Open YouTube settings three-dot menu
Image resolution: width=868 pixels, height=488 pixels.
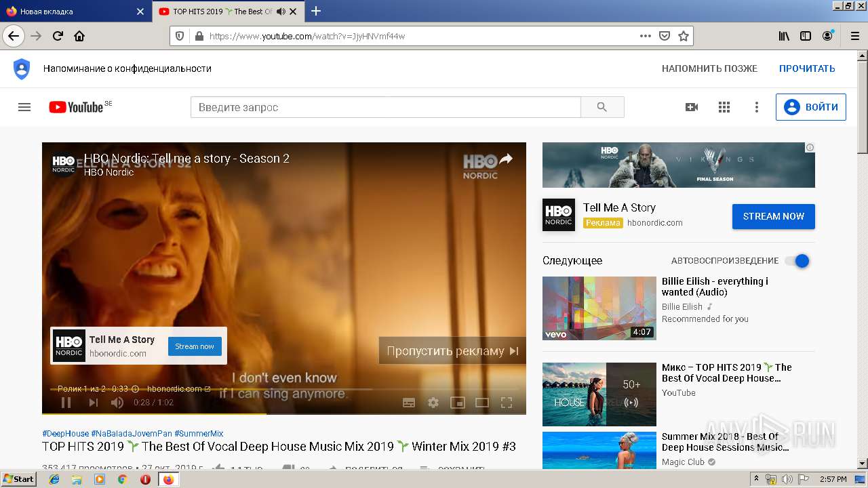coord(757,107)
